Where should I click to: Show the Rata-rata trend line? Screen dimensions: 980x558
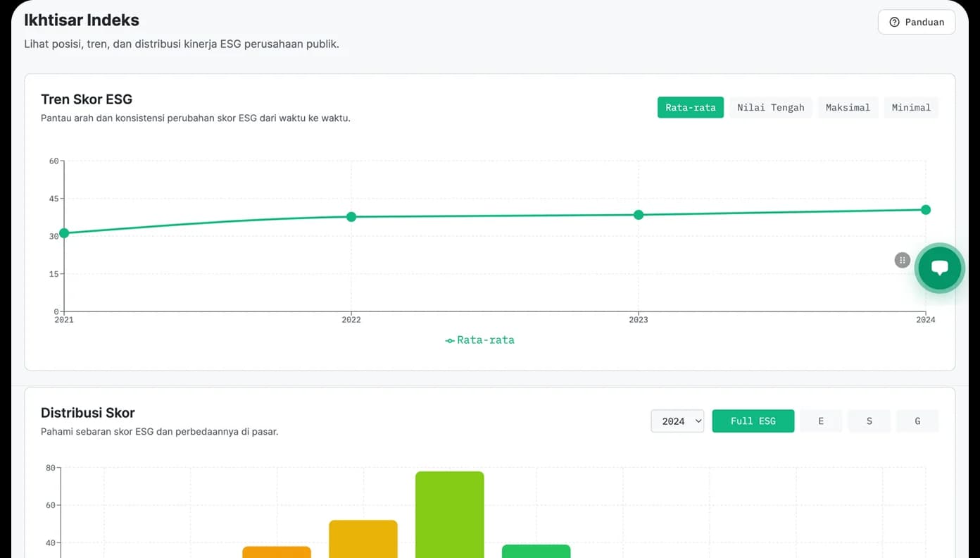(691, 107)
